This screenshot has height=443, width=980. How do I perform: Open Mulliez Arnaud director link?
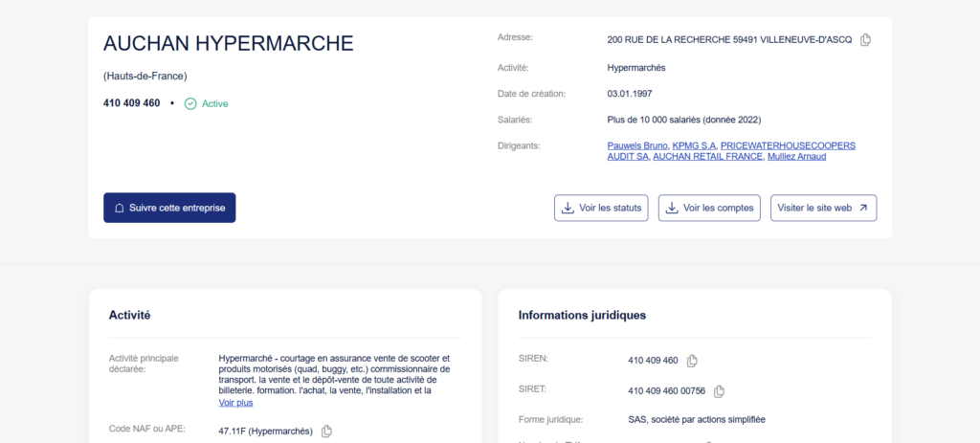point(797,157)
